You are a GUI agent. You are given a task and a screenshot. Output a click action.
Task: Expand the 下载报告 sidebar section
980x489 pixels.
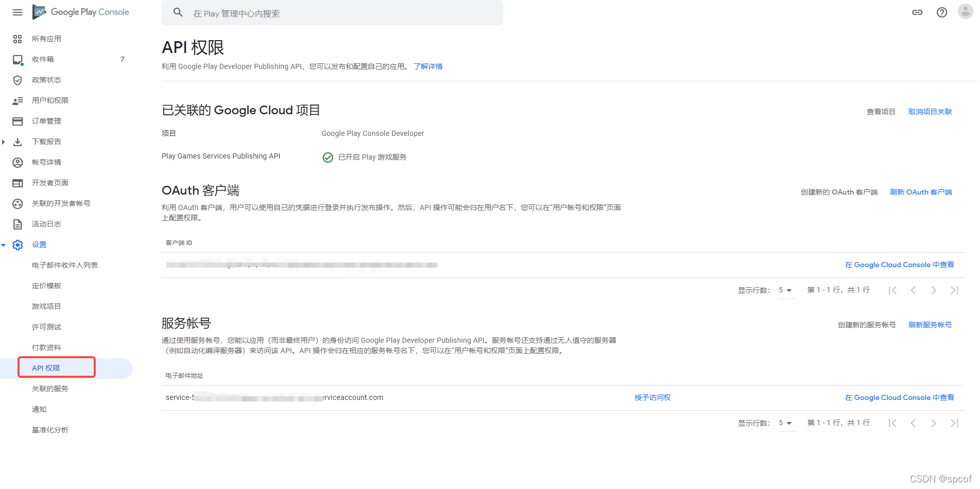tap(4, 142)
